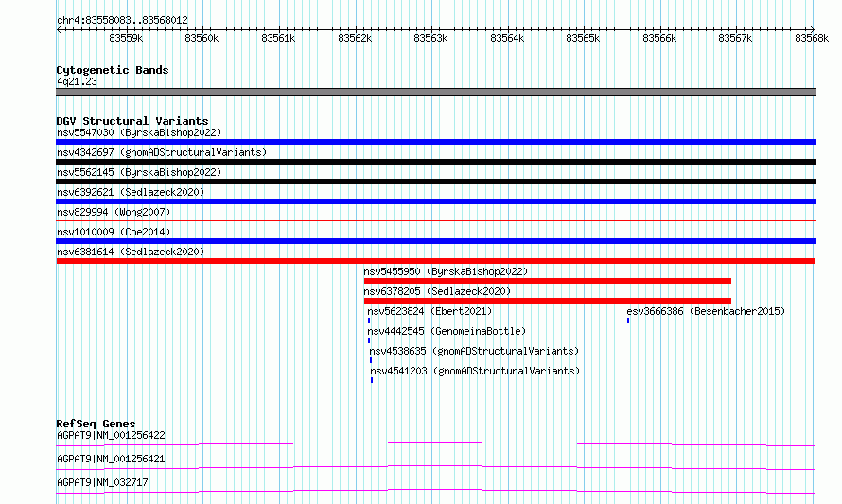Select the nsv1010009 (Coe2014) blue bar
The height and width of the screenshot is (504, 842).
point(435,241)
